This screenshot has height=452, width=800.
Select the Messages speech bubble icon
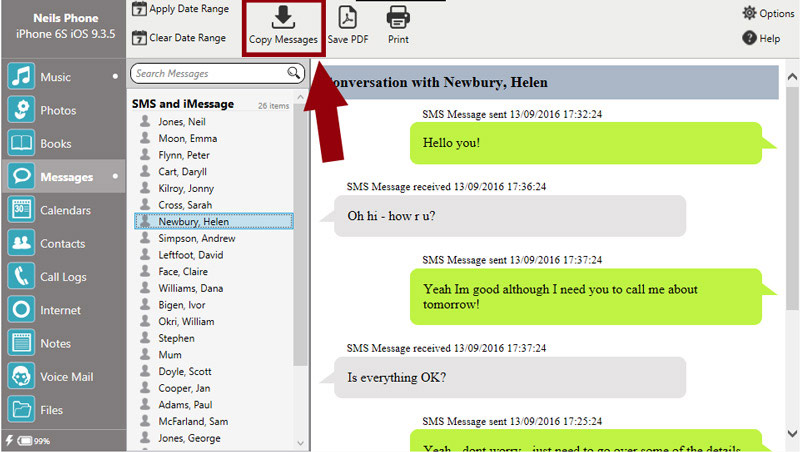click(21, 177)
